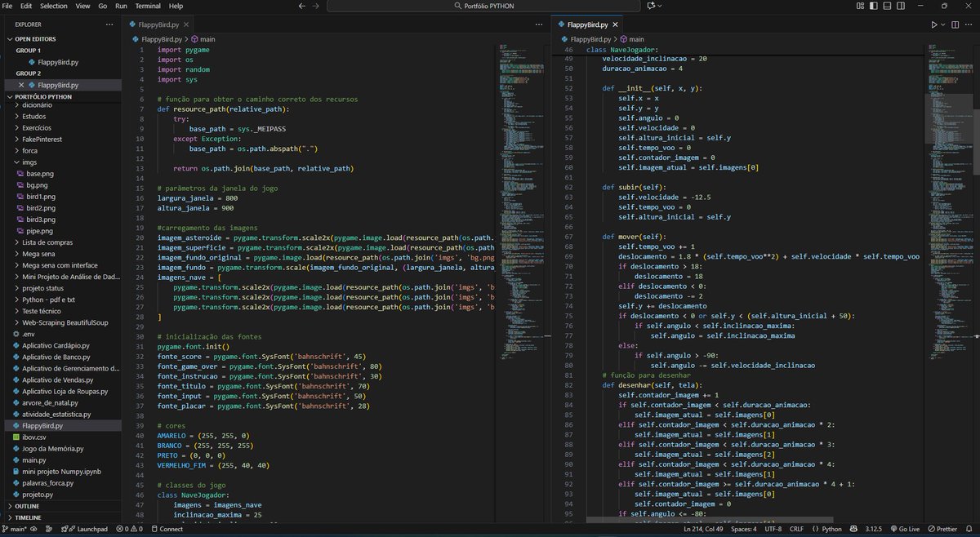Open the run options dropdown arrow
The image size is (980, 537).
pos(943,25)
